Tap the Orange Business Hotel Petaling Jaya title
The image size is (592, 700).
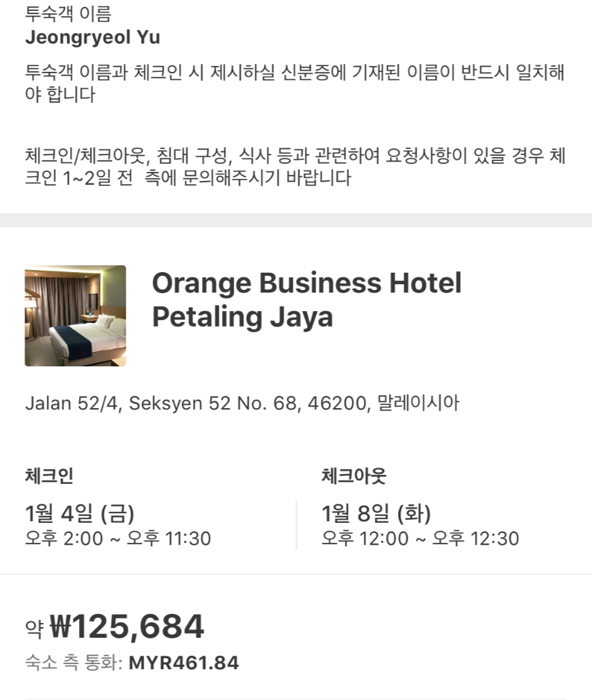306,300
